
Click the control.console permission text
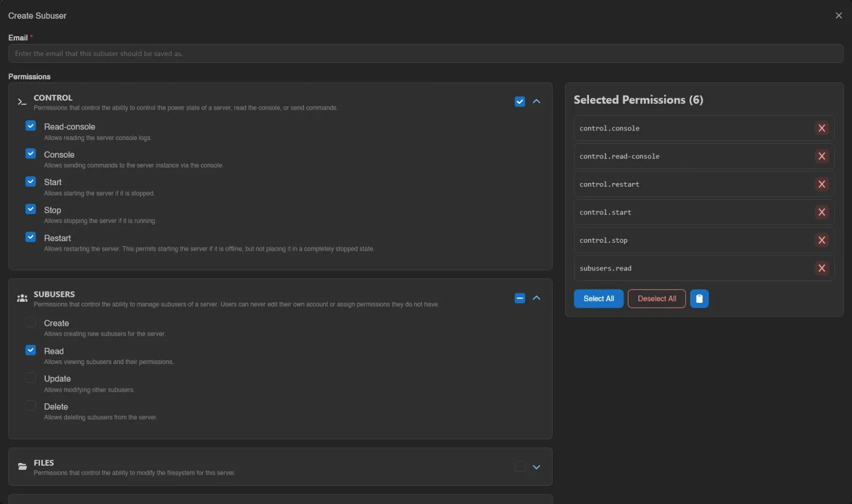pyautogui.click(x=609, y=128)
